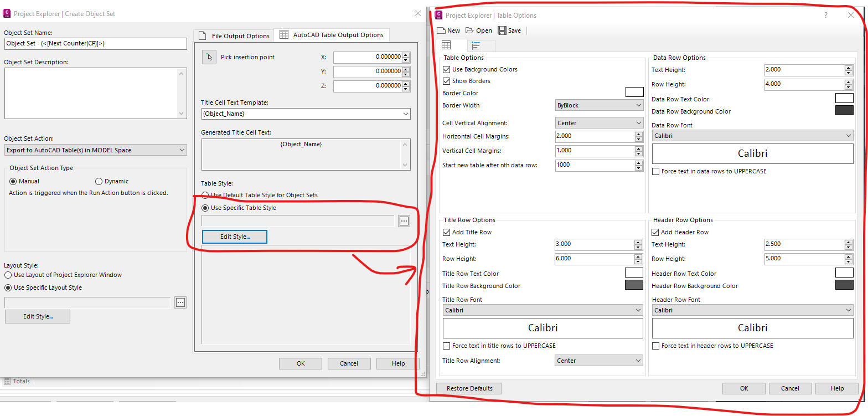
Task: Click Restore Defaults button
Action: (469, 388)
